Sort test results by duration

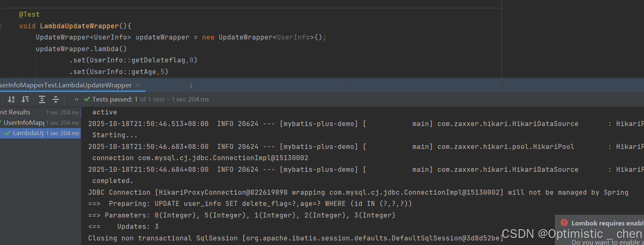tap(25, 99)
